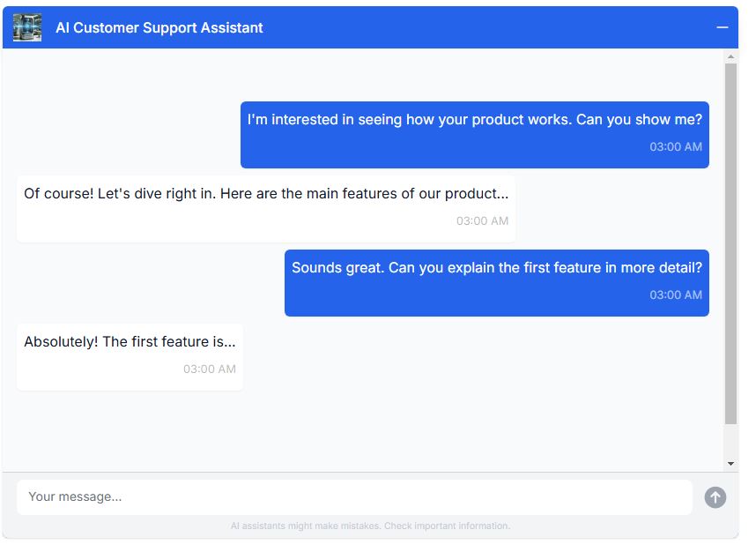Click the "Sounds great" user message bubble
This screenshot has height=552, width=756.
(496, 268)
